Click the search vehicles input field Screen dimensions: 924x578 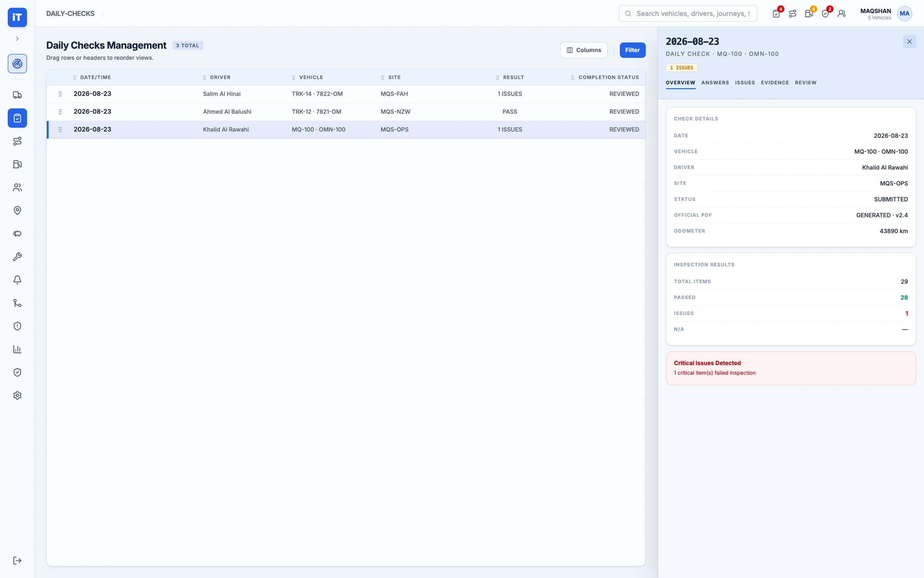pyautogui.click(x=688, y=13)
